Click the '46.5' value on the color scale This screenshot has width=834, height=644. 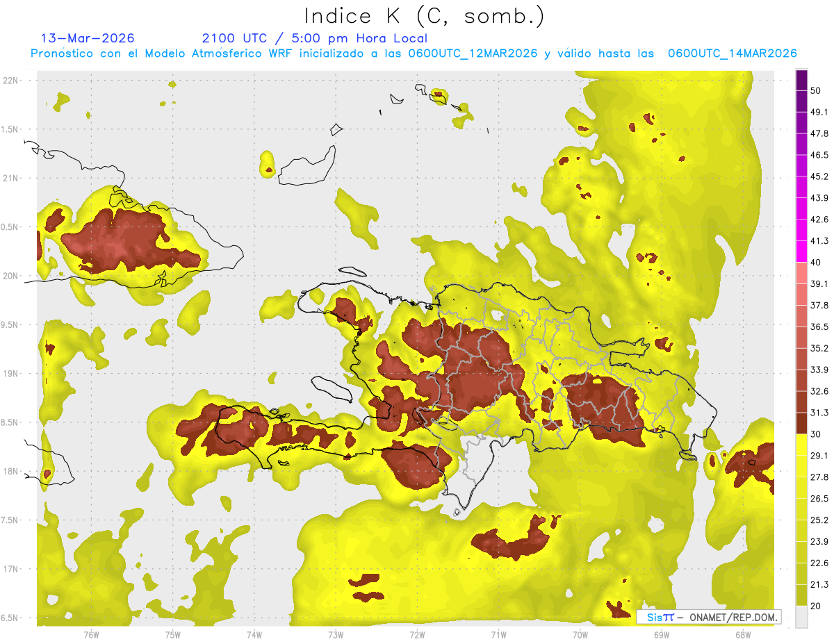click(x=819, y=156)
